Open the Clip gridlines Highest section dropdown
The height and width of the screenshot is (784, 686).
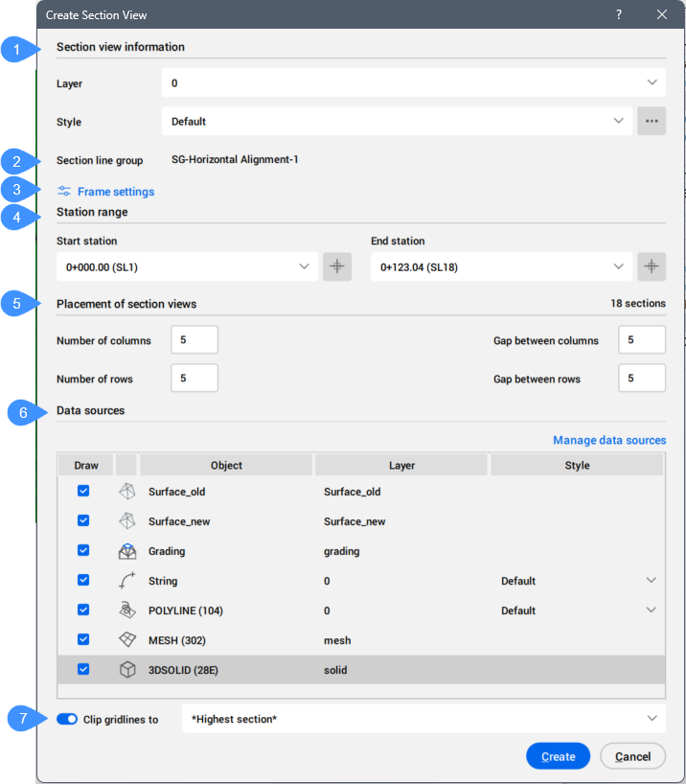tap(423, 719)
